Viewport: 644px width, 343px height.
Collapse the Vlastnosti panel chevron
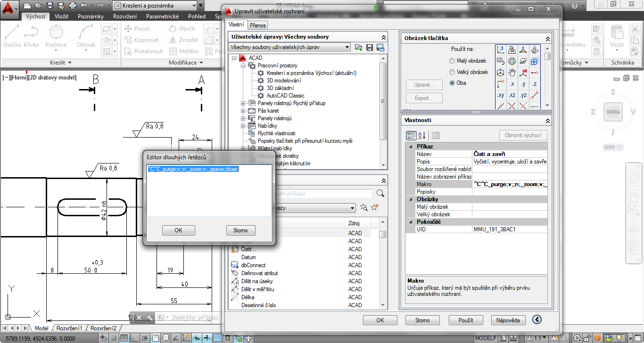point(547,121)
